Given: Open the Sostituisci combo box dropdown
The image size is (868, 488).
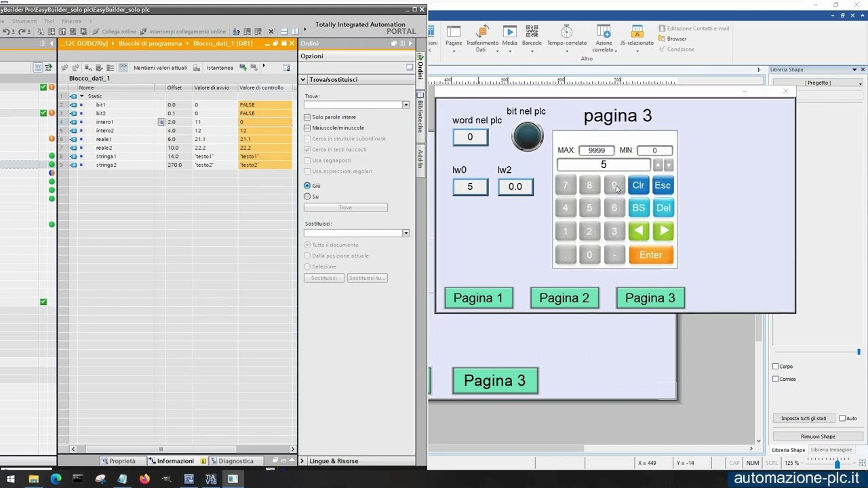Looking at the screenshot, I should (406, 233).
